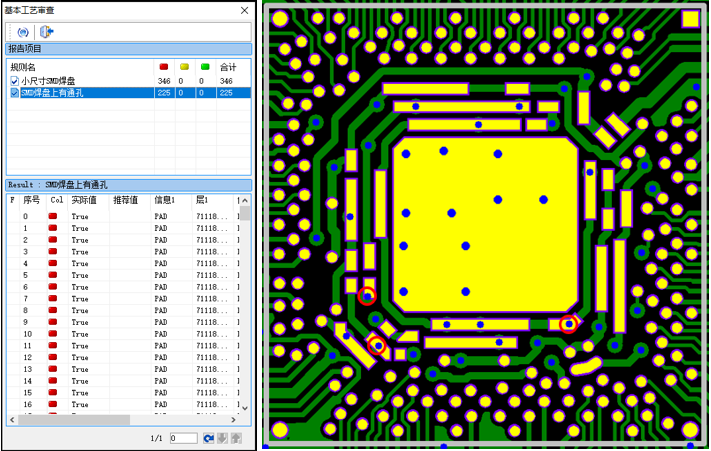Image resolution: width=711 pixels, height=451 pixels.
Task: Click the horizontal scrollbar thumb in results
Action: coord(74,420)
